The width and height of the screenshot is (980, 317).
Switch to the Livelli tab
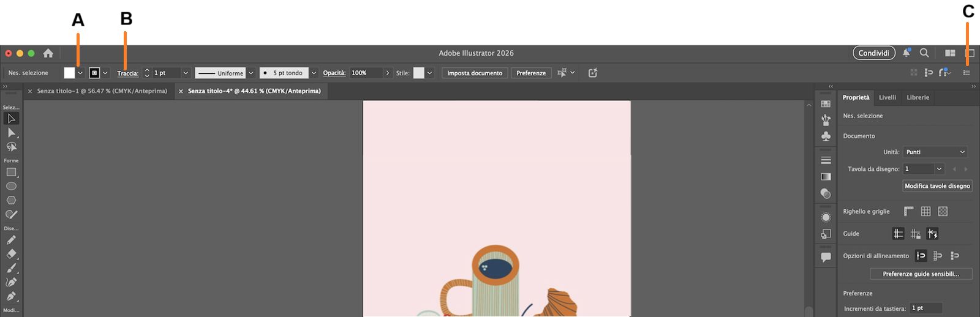coord(887,97)
